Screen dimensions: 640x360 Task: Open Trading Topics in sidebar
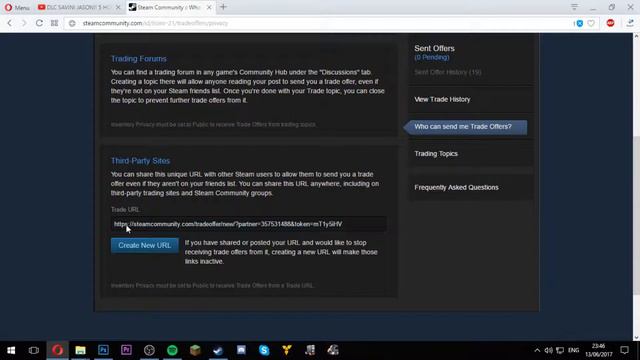click(x=436, y=154)
